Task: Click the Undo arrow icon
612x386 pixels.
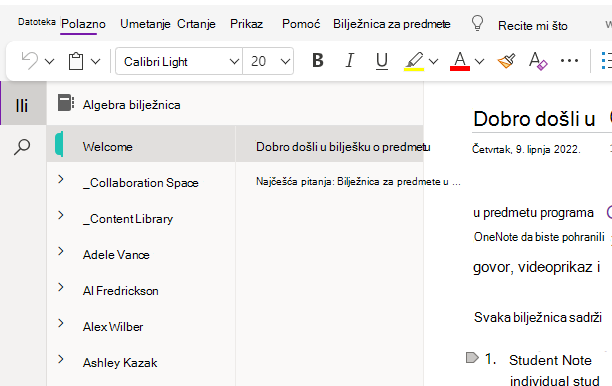Action: 30,61
